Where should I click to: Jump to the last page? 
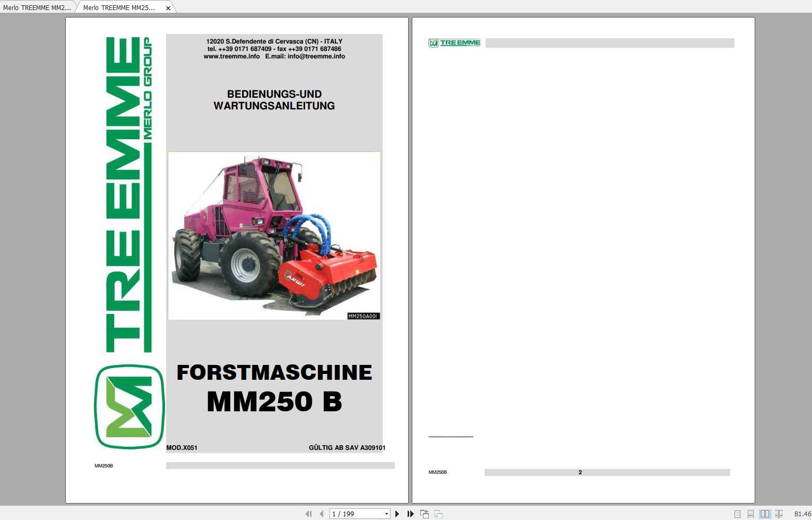410,514
